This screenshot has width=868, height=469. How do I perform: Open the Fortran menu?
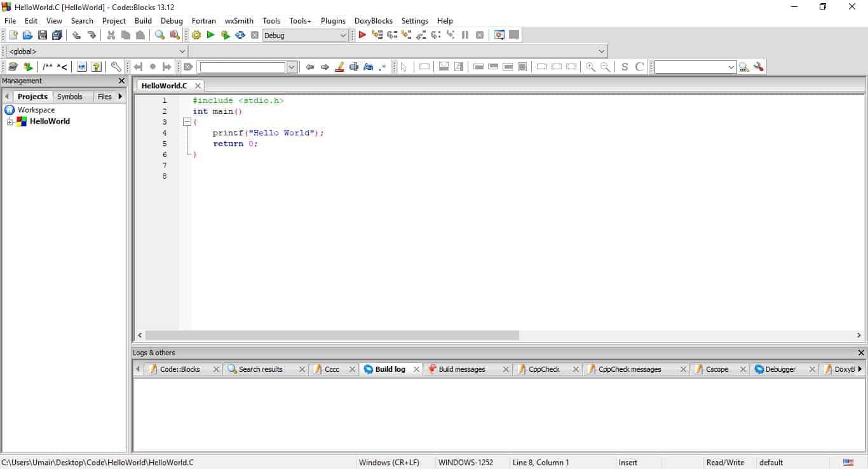pos(203,20)
